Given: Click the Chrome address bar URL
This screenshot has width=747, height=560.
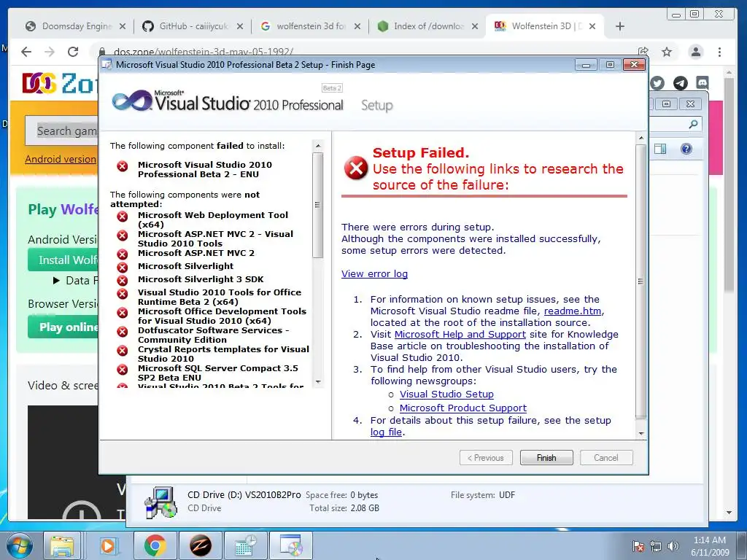Looking at the screenshot, I should tap(204, 52).
